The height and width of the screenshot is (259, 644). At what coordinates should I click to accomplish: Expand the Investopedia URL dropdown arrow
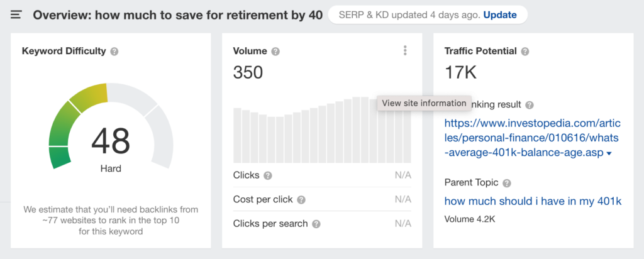609,154
